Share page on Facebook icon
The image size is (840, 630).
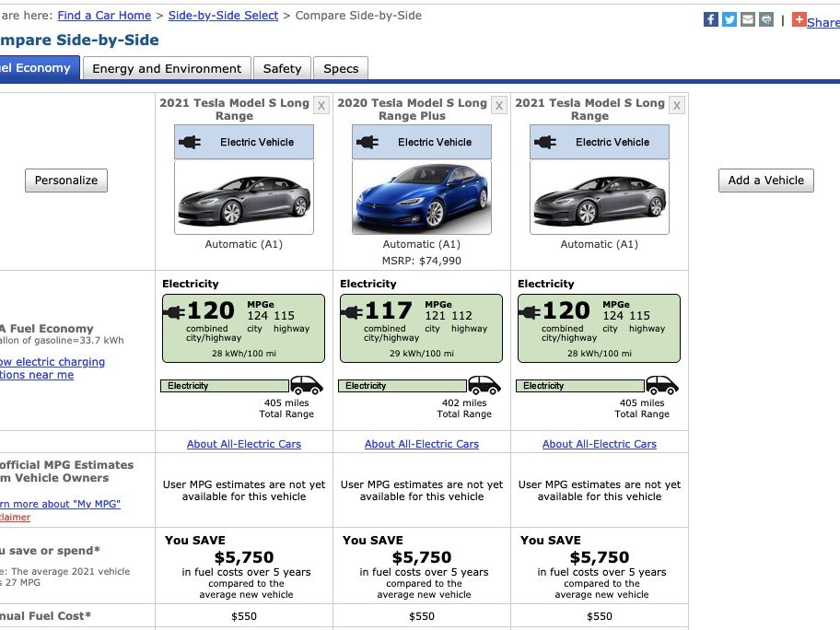click(x=710, y=20)
